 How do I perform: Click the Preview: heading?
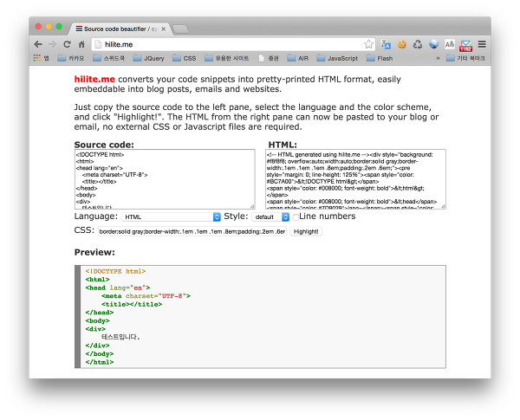[94, 252]
